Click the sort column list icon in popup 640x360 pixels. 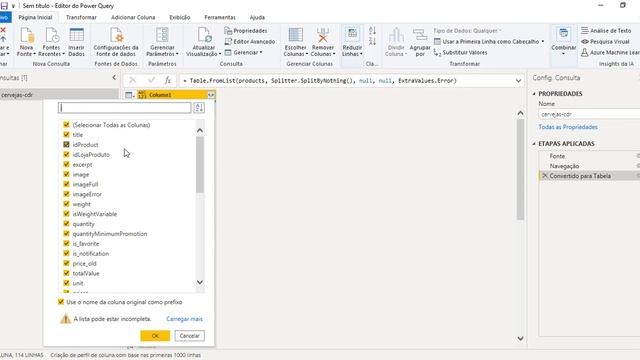click(x=199, y=108)
